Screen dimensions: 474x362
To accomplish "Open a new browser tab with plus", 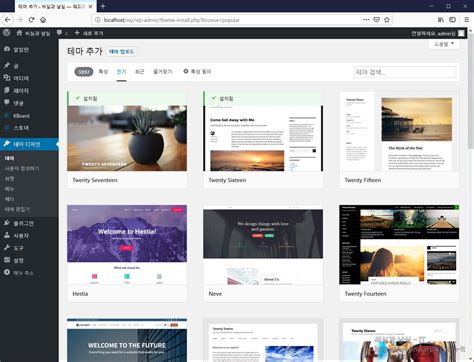I will (103, 6).
